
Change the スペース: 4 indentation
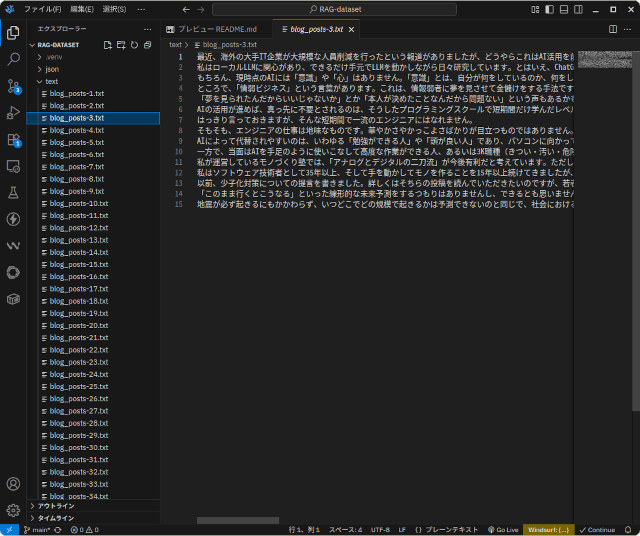[346, 530]
